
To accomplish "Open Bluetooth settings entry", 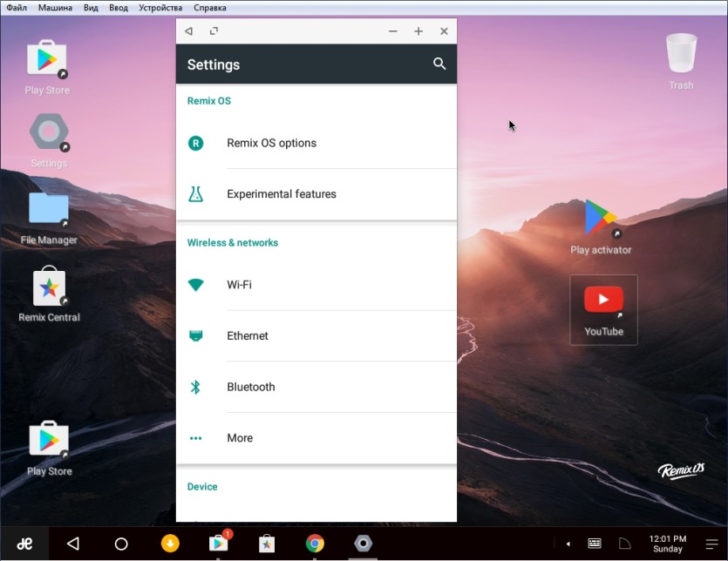I will [316, 387].
